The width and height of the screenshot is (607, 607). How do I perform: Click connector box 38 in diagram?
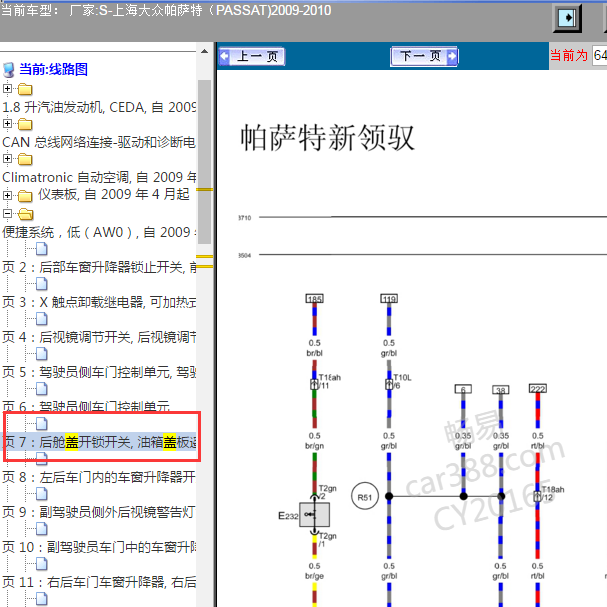coord(501,389)
